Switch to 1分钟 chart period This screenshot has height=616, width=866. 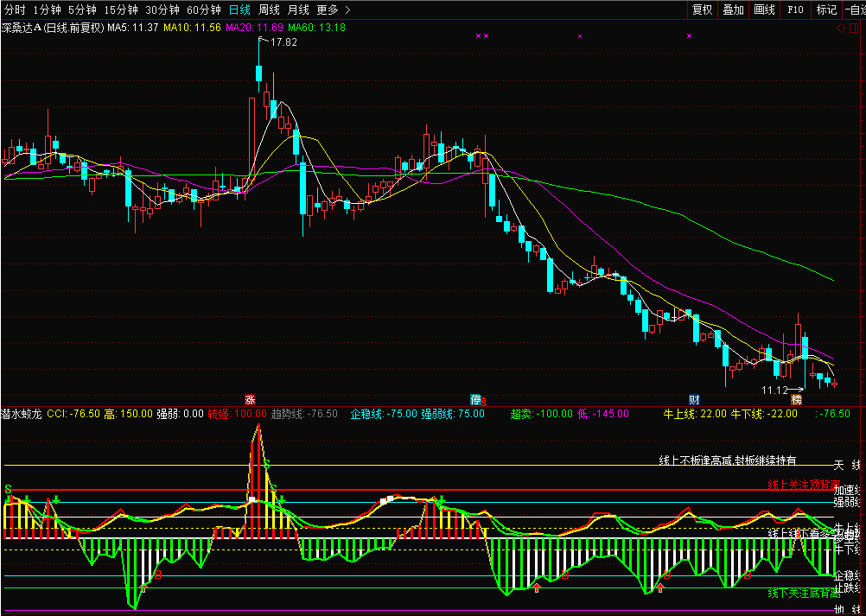[47, 10]
